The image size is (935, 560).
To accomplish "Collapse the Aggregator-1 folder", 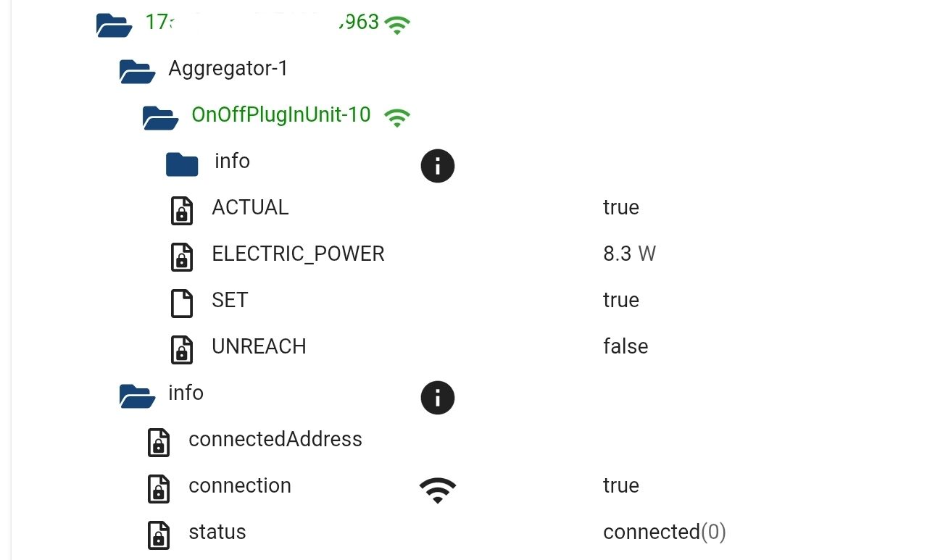I will click(137, 71).
